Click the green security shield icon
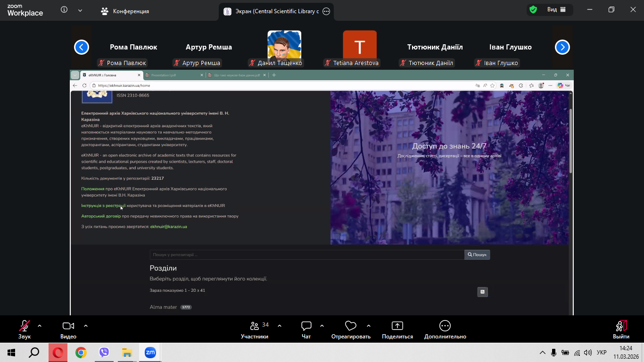 pyautogui.click(x=533, y=10)
